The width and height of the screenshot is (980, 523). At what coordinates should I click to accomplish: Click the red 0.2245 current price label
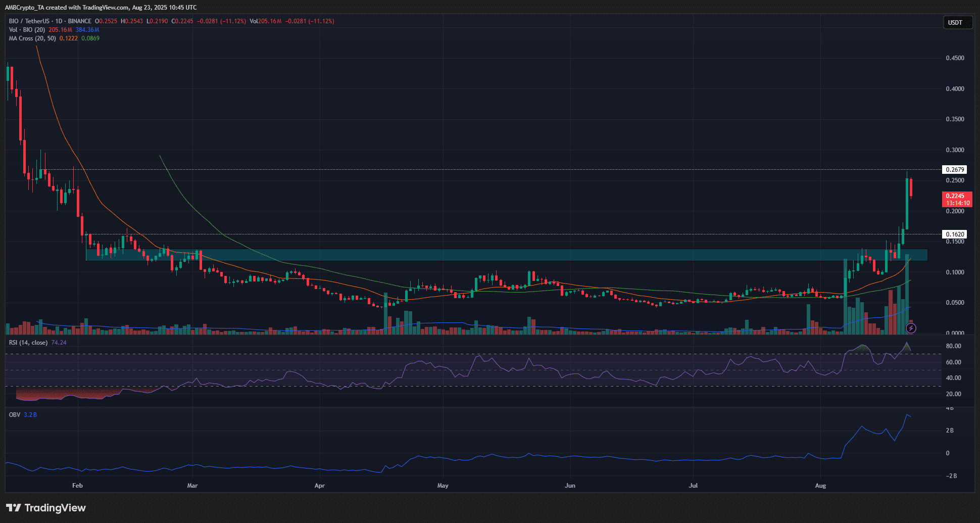(x=957, y=199)
